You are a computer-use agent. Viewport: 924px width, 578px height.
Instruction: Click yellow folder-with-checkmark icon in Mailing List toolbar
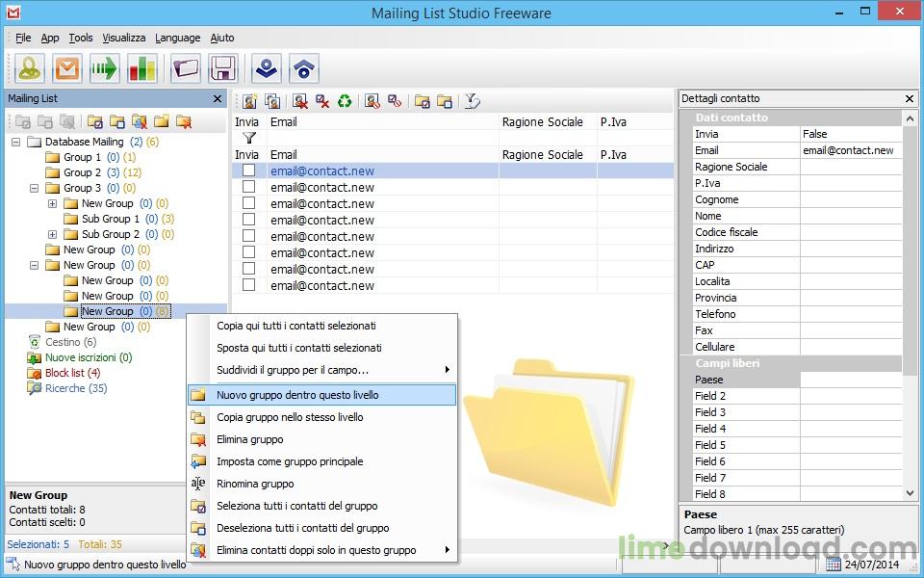(95, 121)
